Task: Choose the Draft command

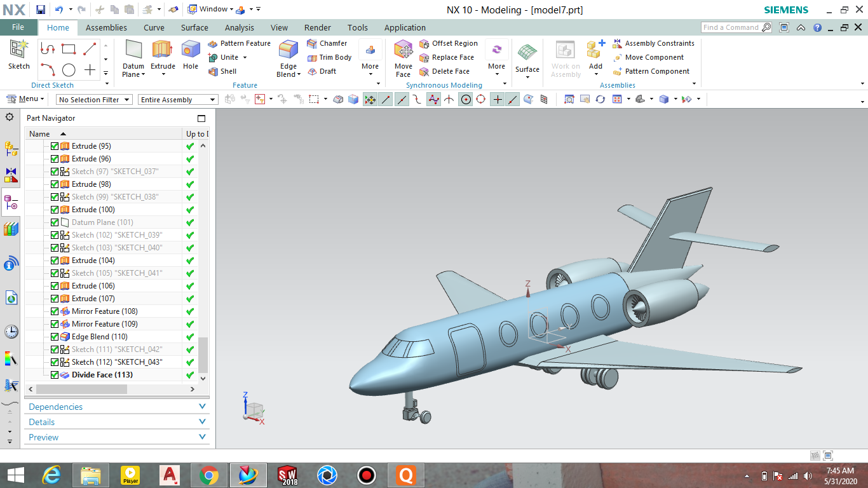Action: [x=322, y=71]
